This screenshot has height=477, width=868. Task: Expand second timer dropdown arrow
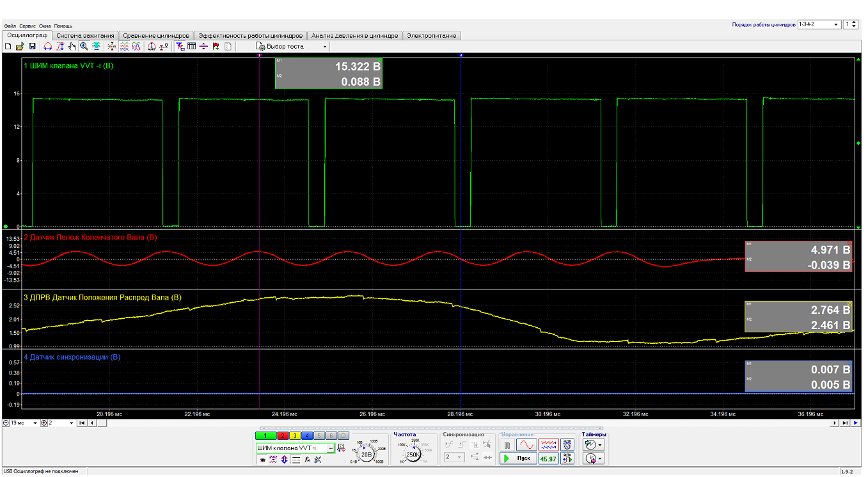(x=599, y=457)
